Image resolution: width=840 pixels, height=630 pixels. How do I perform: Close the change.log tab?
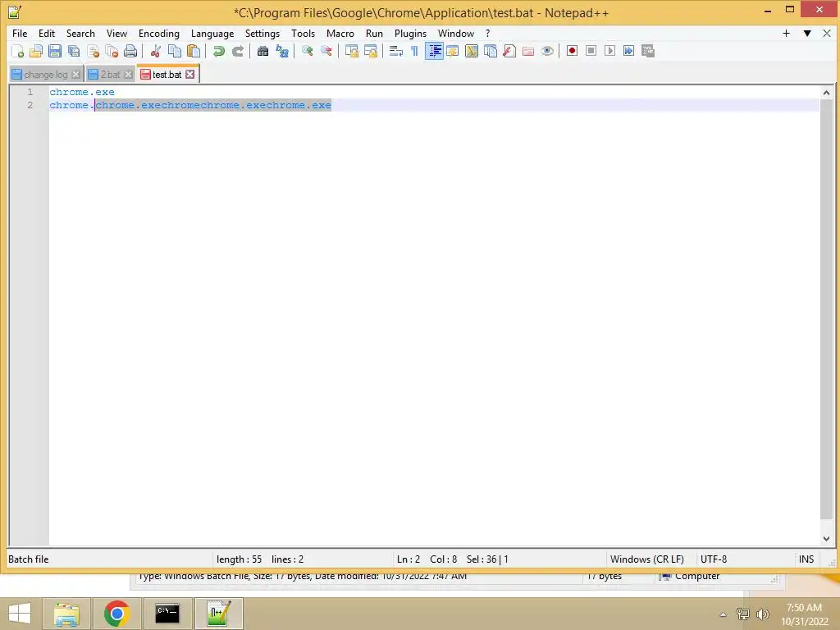[x=76, y=75]
